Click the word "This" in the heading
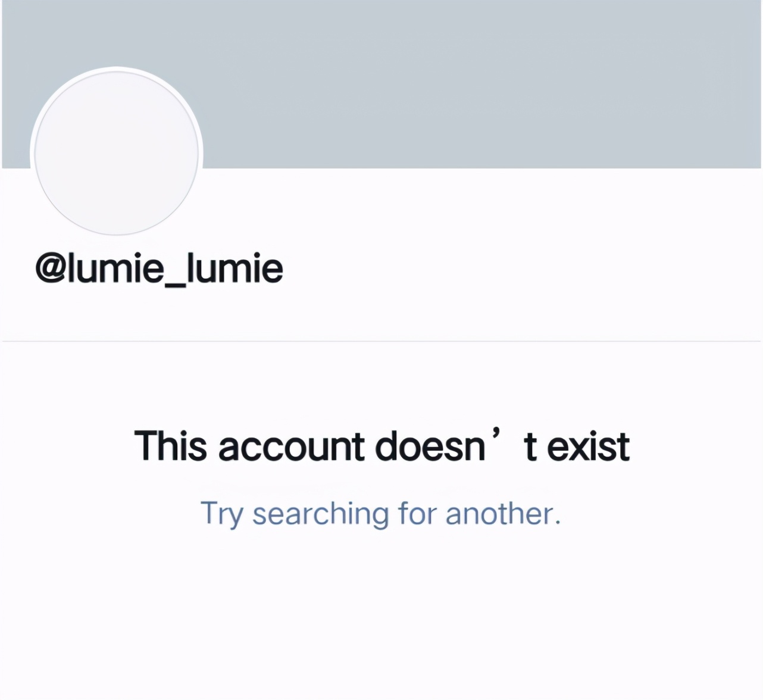Screen dimensions: 763x700 tap(172, 446)
